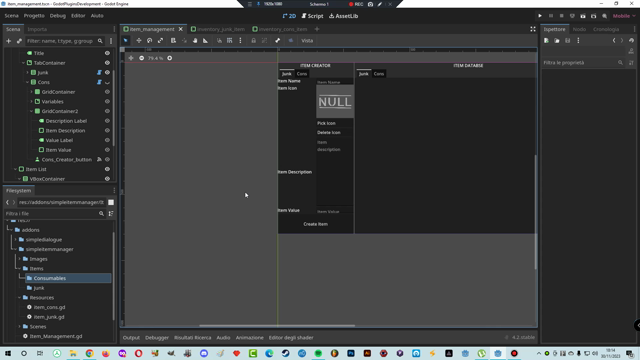This screenshot has height=360, width=640.
Task: Toggle visibility of the Title node
Action: pos(107,53)
